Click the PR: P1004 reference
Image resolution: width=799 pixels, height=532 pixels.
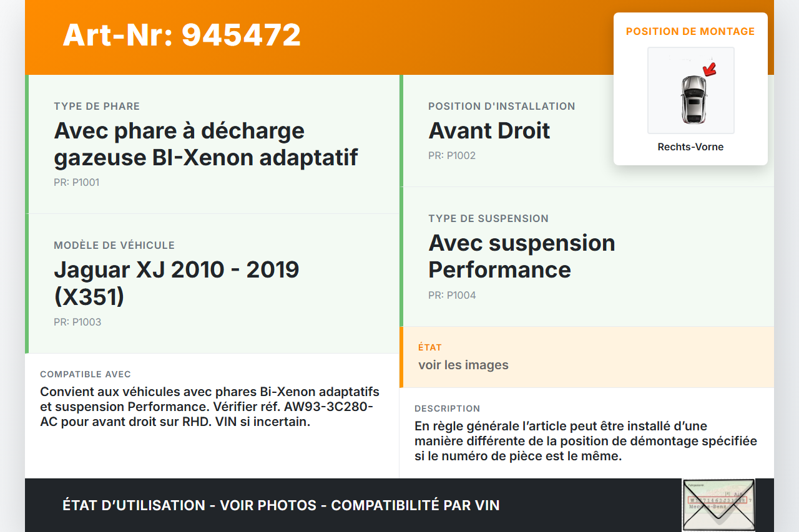[x=452, y=295]
